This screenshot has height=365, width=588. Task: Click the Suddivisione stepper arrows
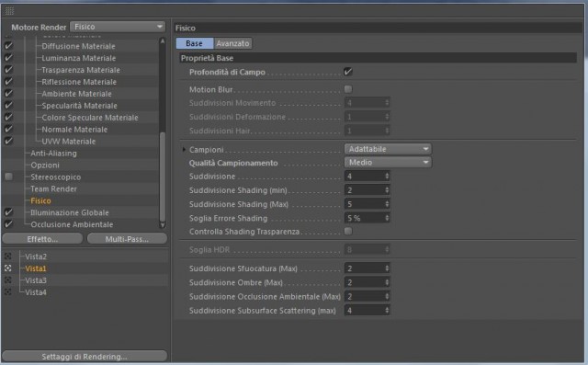pos(387,176)
